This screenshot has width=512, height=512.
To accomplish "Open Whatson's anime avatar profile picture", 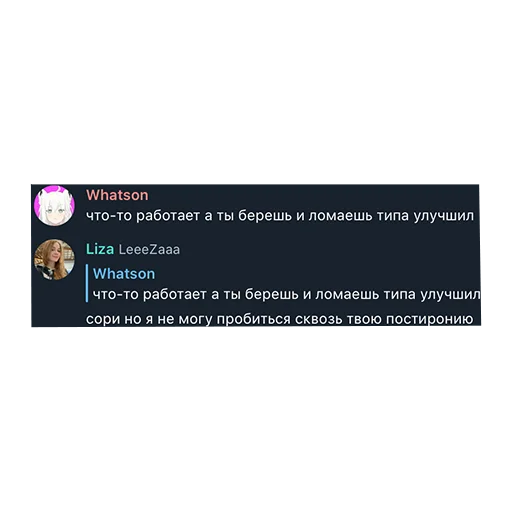I will (55, 206).
